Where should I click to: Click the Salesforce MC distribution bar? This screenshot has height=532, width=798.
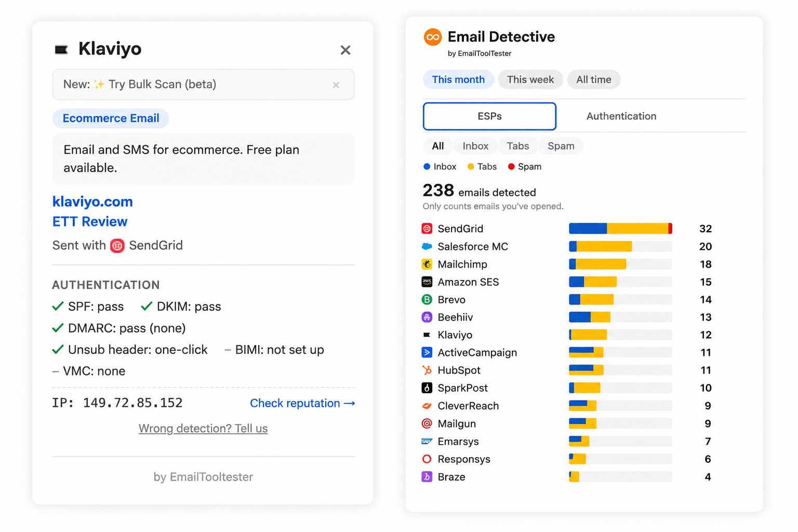[620, 246]
